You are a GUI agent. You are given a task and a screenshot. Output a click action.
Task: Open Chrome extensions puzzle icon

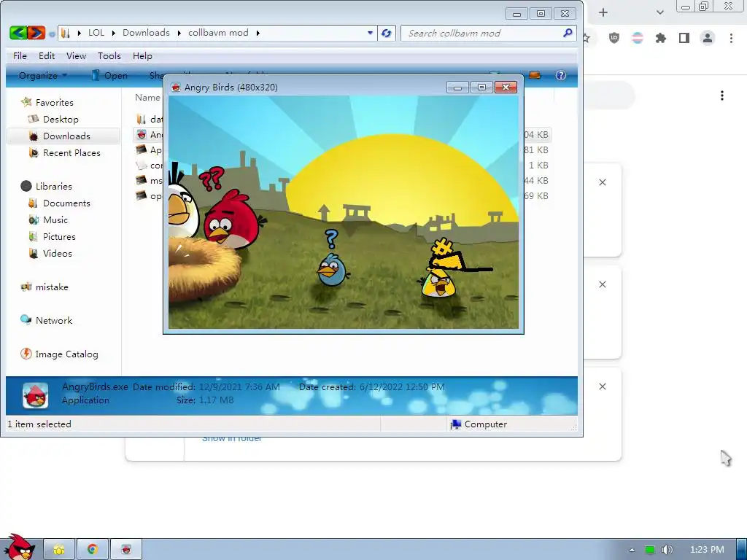[x=661, y=38]
